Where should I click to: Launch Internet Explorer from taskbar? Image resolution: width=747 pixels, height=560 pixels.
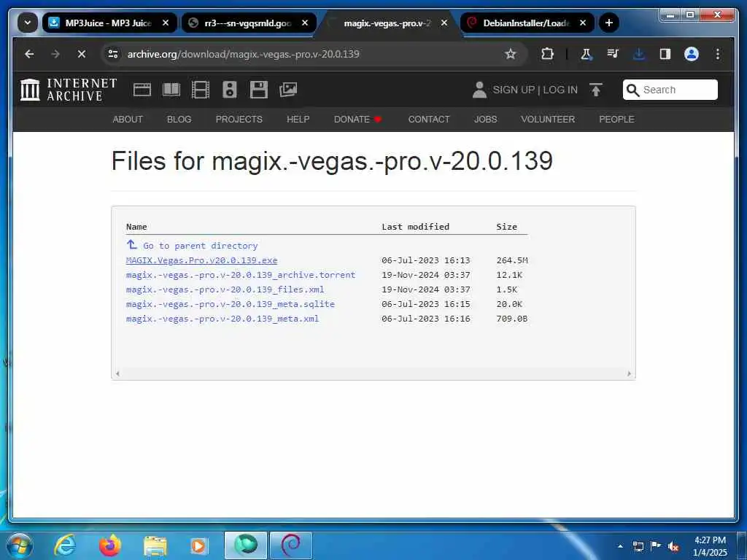(x=65, y=545)
